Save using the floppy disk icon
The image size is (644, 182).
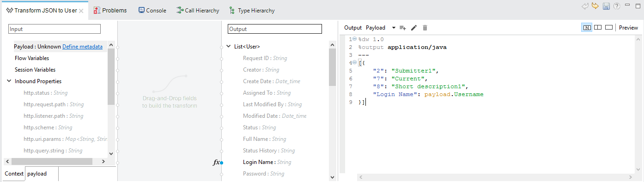click(x=607, y=6)
